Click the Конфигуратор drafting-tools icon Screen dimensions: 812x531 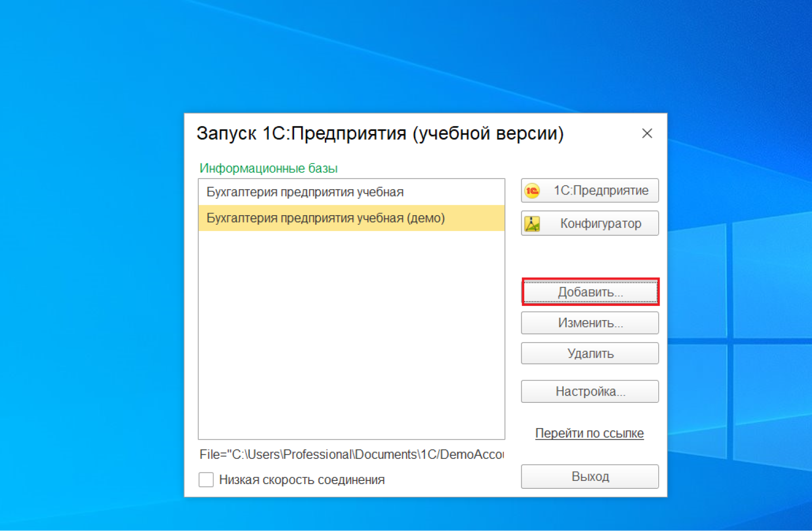[x=532, y=224]
